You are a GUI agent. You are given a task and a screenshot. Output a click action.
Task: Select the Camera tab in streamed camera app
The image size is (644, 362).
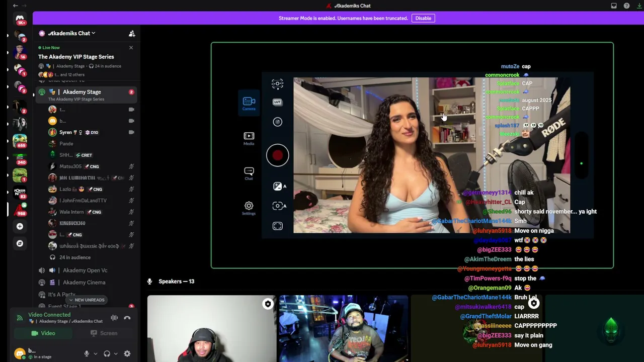249,103
